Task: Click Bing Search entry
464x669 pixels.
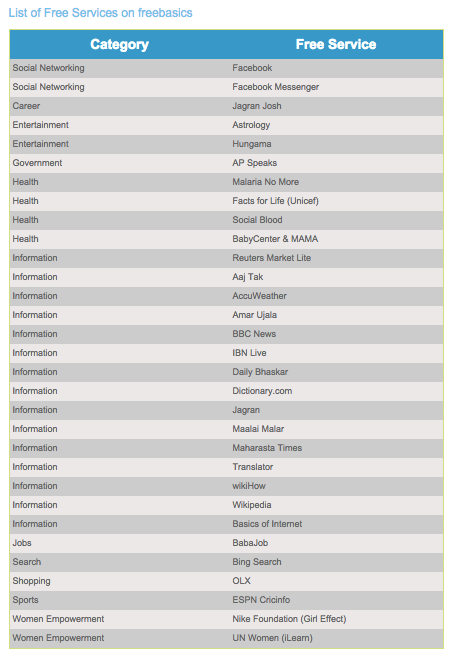Action: point(257,562)
